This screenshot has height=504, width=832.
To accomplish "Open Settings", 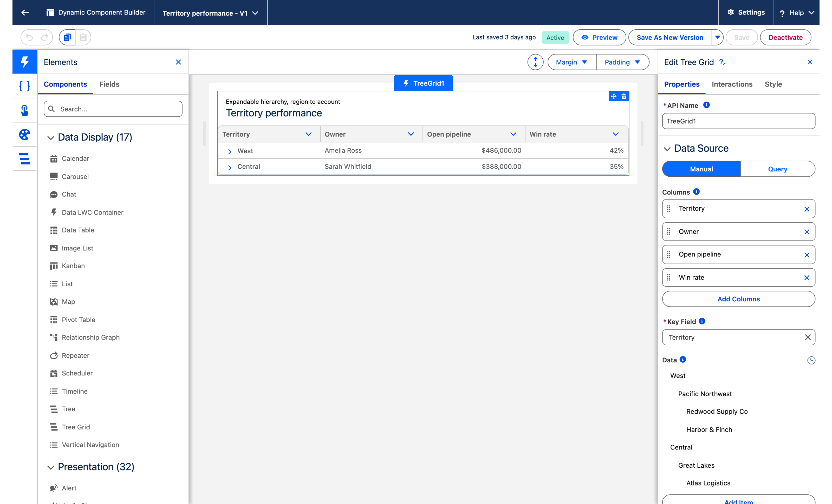I will pos(746,12).
